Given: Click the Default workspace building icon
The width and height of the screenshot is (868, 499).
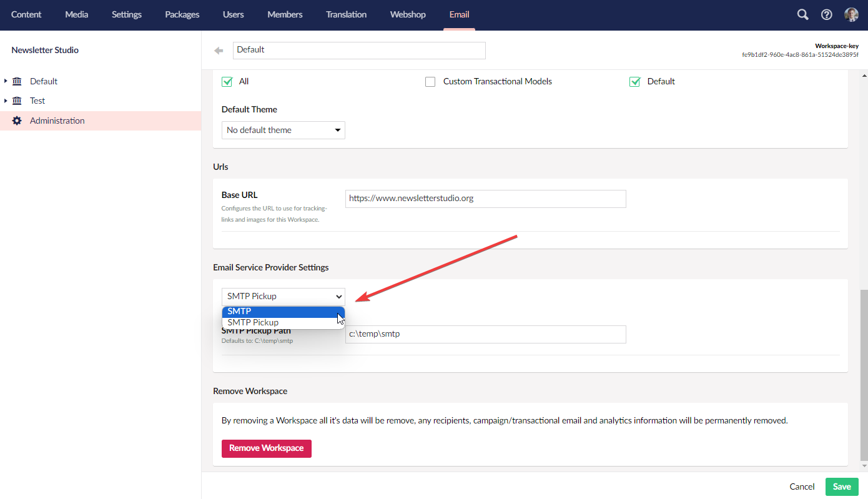Looking at the screenshot, I should coord(17,81).
